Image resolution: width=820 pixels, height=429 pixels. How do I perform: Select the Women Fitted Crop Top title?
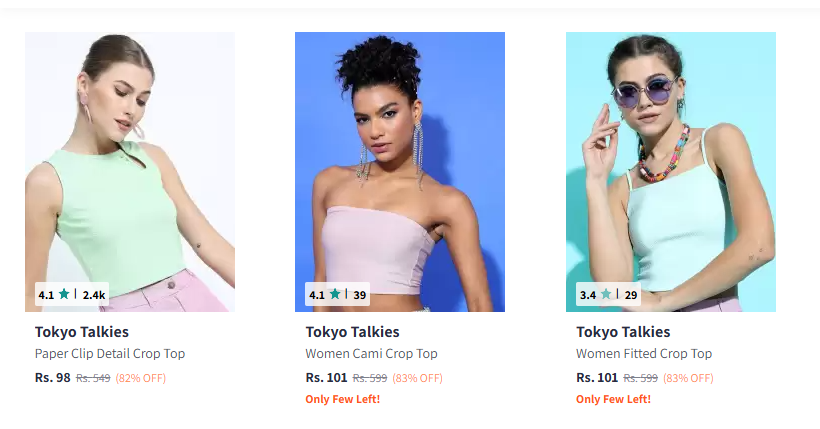[x=644, y=354]
